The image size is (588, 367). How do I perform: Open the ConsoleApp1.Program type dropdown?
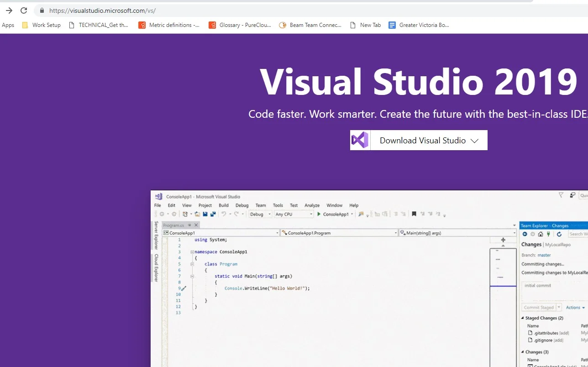pos(339,233)
